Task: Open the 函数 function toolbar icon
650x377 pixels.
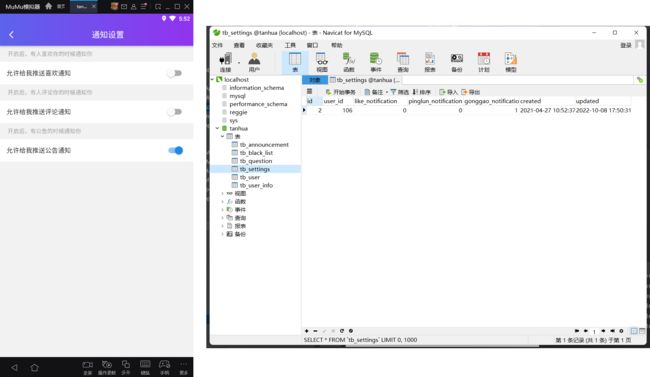Action: (349, 62)
